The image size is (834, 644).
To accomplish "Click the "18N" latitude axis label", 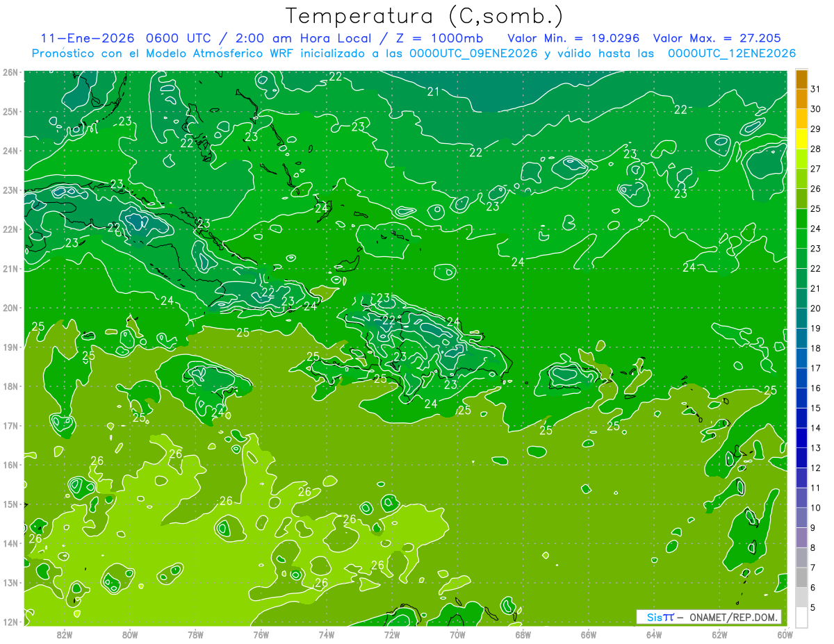I will [x=10, y=386].
